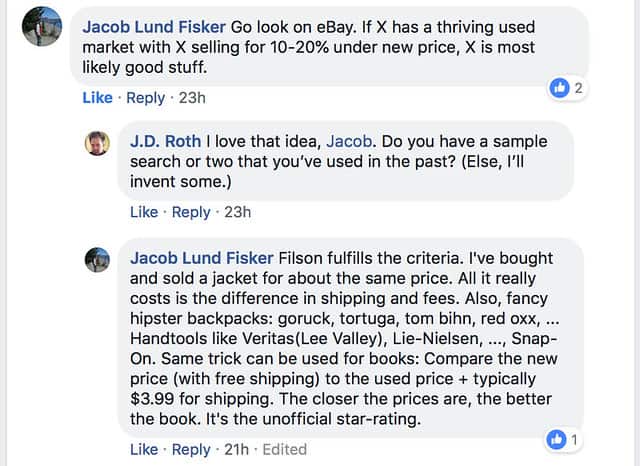
Task: Click the thumbs-up reaction icon showing 2 likes
Action: point(560,88)
